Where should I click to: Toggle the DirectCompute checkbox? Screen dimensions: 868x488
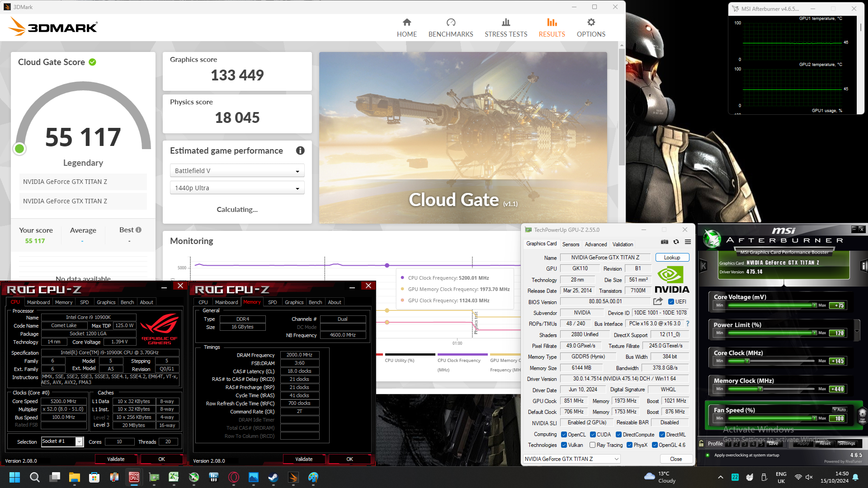[x=618, y=435]
